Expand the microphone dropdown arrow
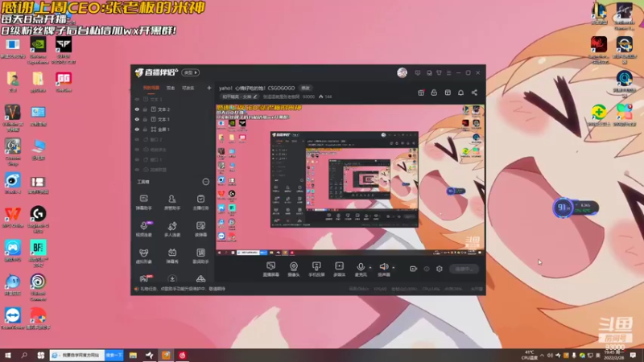This screenshot has width=644, height=362. [370, 268]
